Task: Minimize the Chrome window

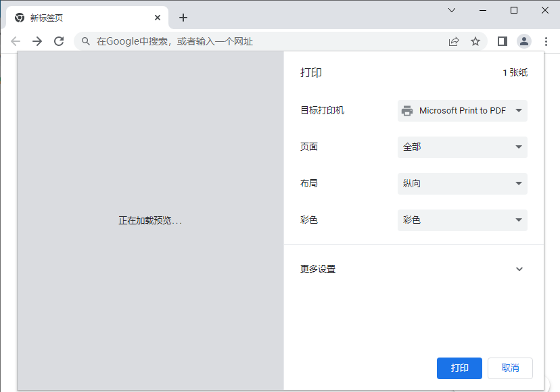Action: (483, 10)
